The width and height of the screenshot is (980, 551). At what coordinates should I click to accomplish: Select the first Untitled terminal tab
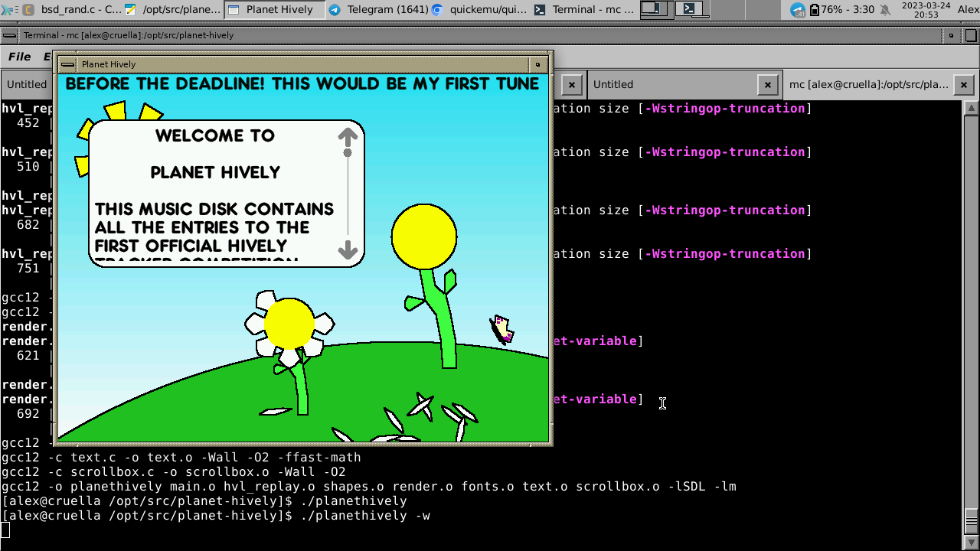pos(27,84)
